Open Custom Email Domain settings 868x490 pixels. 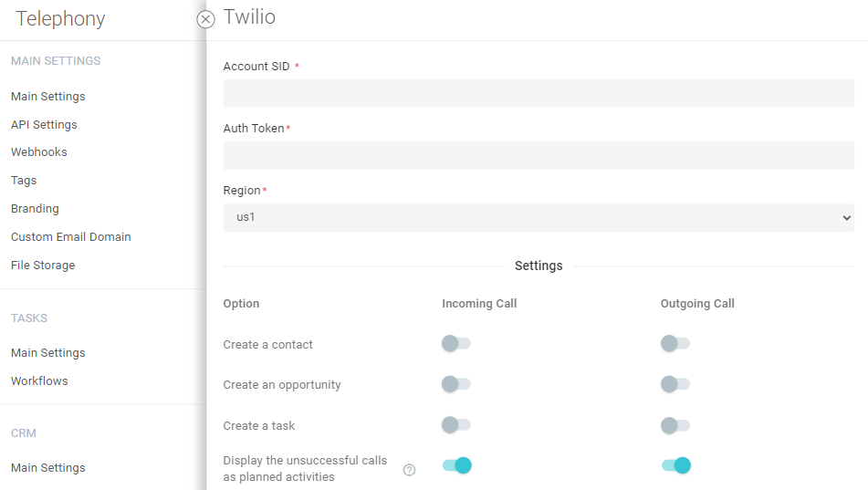pyautogui.click(x=71, y=237)
